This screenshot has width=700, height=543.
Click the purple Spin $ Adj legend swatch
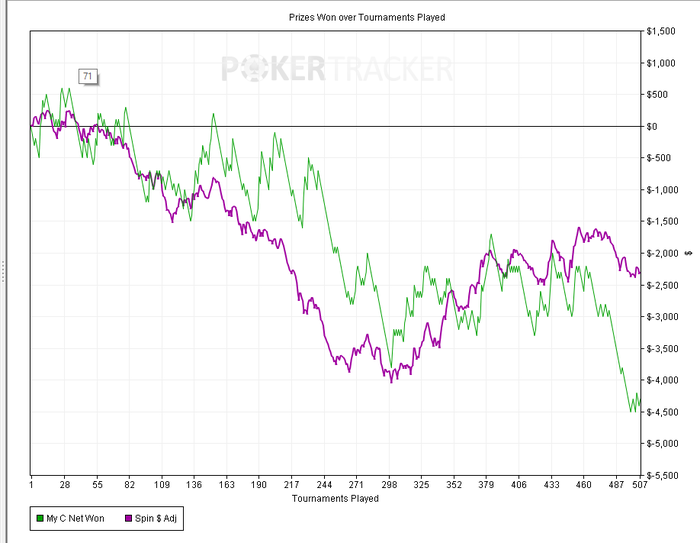point(129,518)
